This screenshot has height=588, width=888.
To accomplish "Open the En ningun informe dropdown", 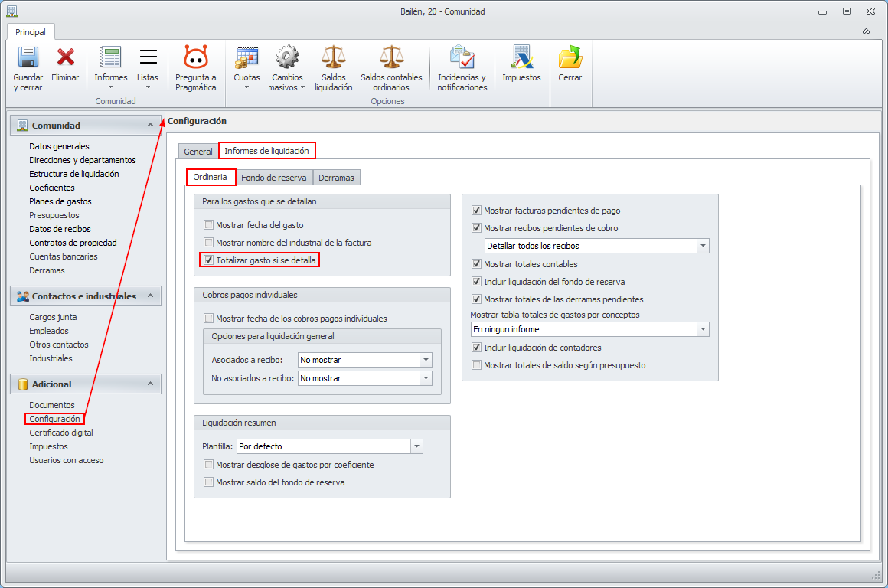I will pyautogui.click(x=703, y=329).
